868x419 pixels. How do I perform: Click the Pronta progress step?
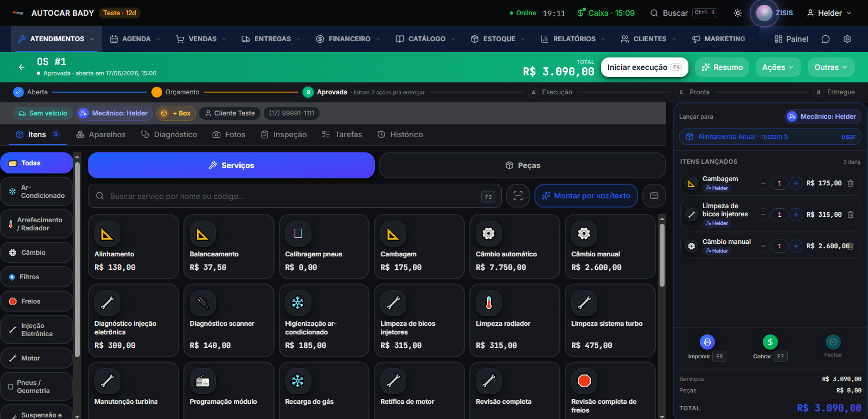(693, 92)
